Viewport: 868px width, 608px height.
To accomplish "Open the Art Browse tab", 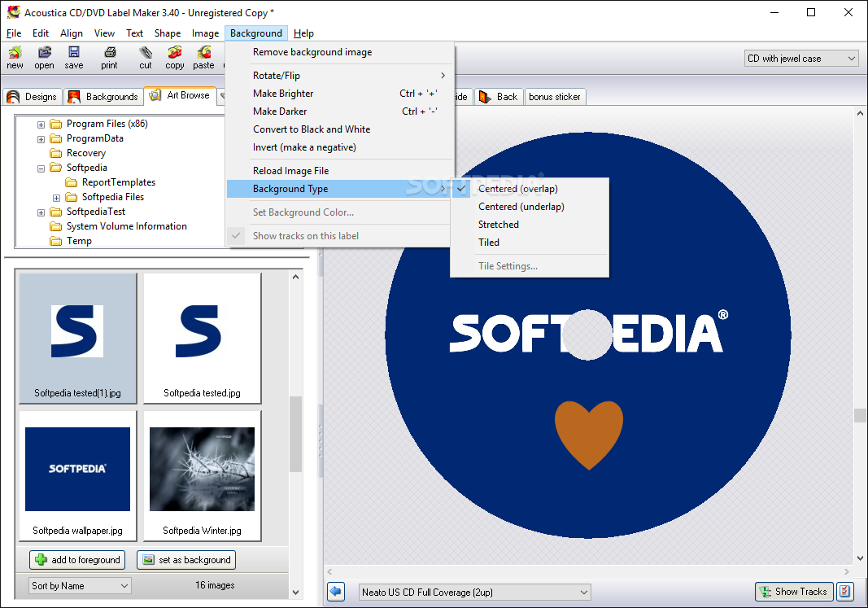I will coord(180,95).
